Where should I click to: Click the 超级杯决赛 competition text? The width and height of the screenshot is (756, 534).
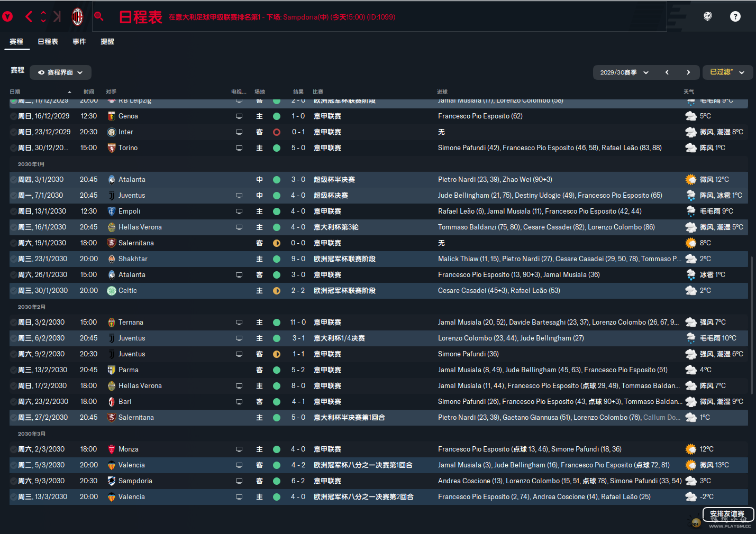coord(331,196)
